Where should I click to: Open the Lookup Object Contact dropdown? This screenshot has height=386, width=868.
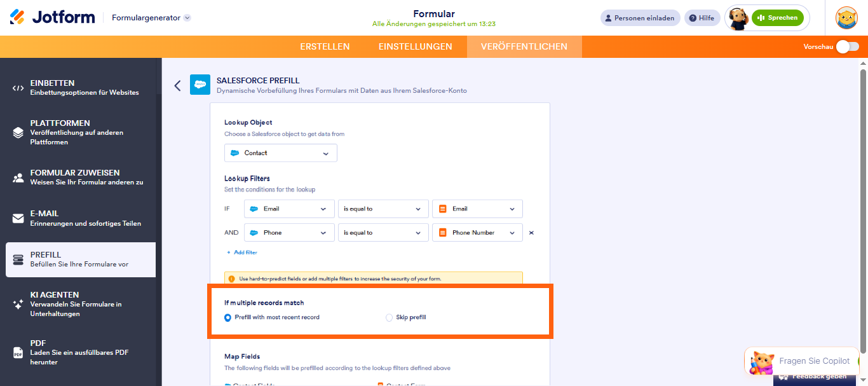tap(281, 153)
